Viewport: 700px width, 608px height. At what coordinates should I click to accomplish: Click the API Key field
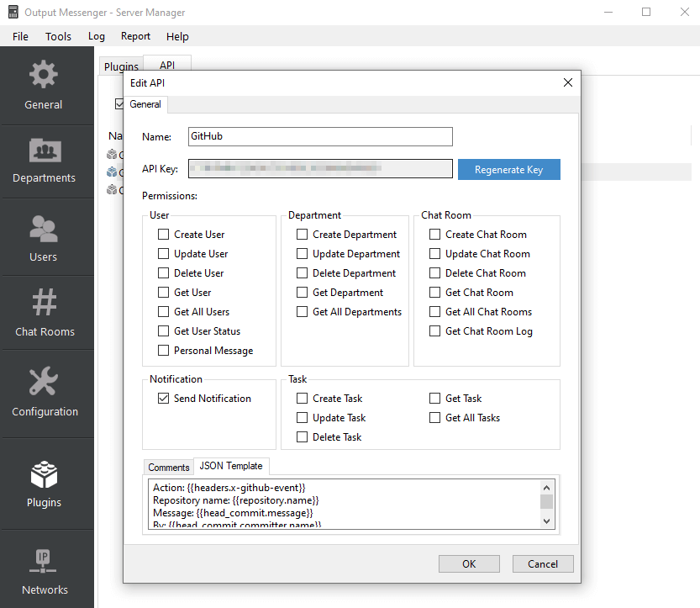point(320,168)
